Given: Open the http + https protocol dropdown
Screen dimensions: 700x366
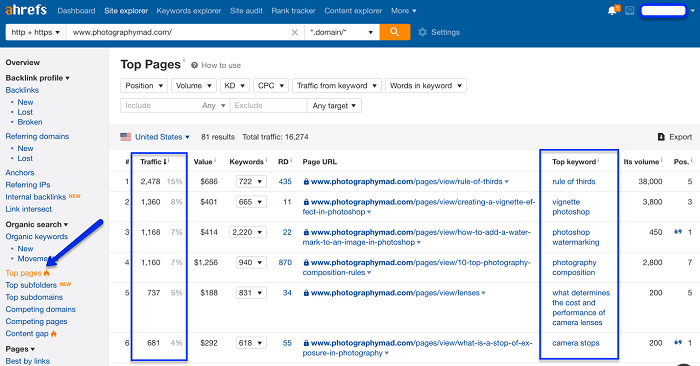Looking at the screenshot, I should [36, 32].
